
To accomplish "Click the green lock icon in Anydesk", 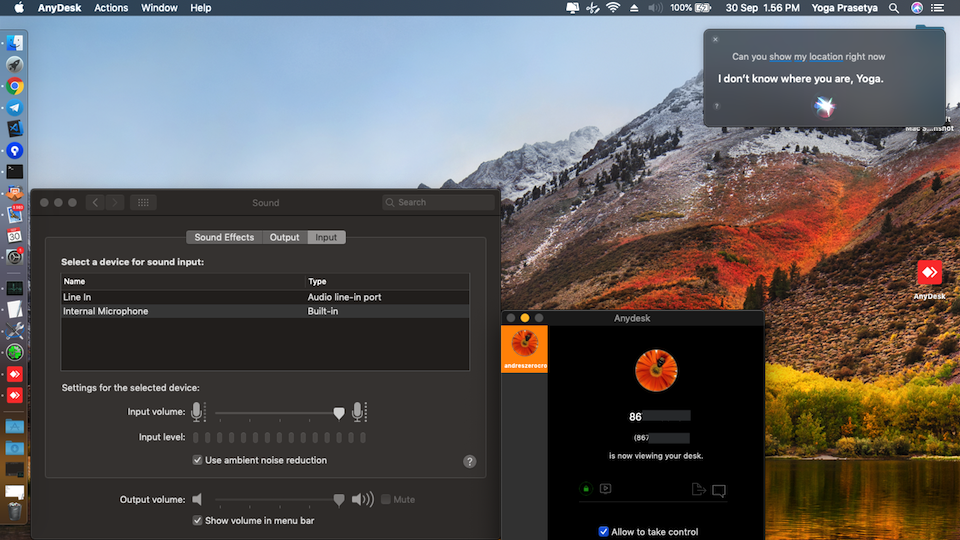I will point(586,489).
